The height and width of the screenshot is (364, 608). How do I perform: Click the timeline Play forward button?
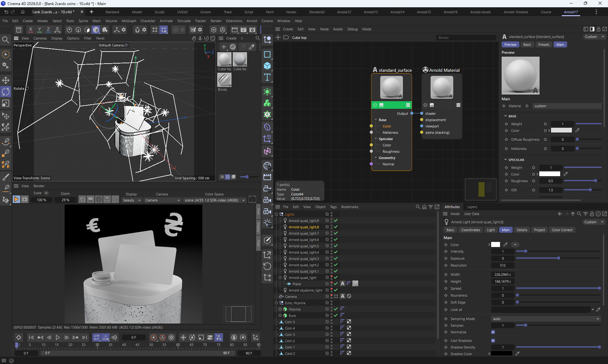click(58, 337)
